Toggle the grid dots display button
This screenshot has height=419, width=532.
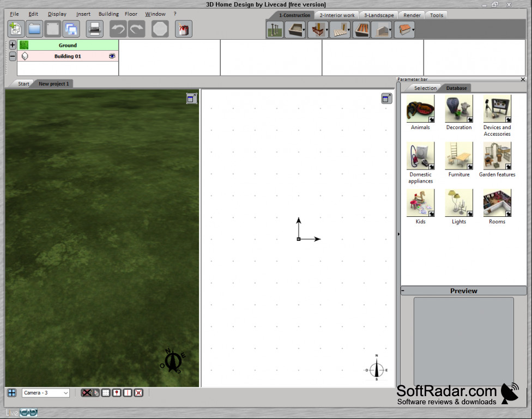[x=106, y=393]
